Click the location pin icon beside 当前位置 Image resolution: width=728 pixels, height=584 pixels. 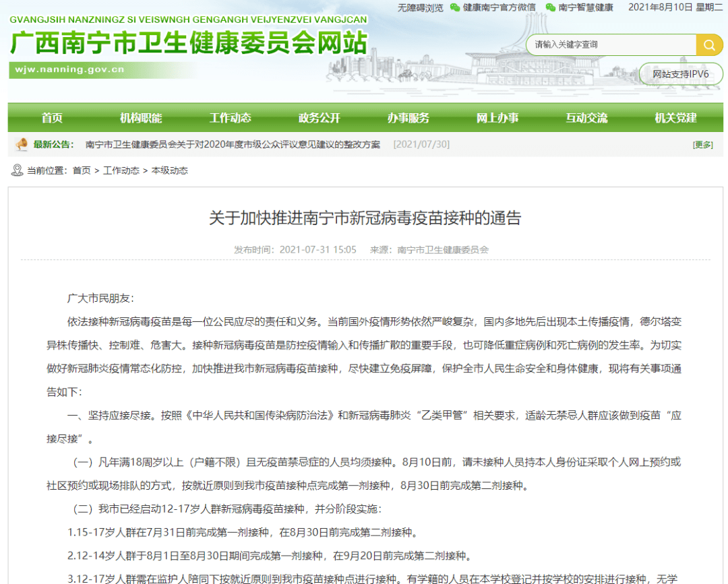(18, 170)
